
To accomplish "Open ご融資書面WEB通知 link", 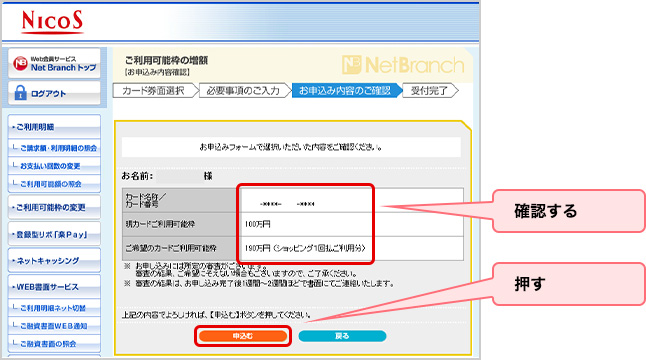I will tap(54, 325).
